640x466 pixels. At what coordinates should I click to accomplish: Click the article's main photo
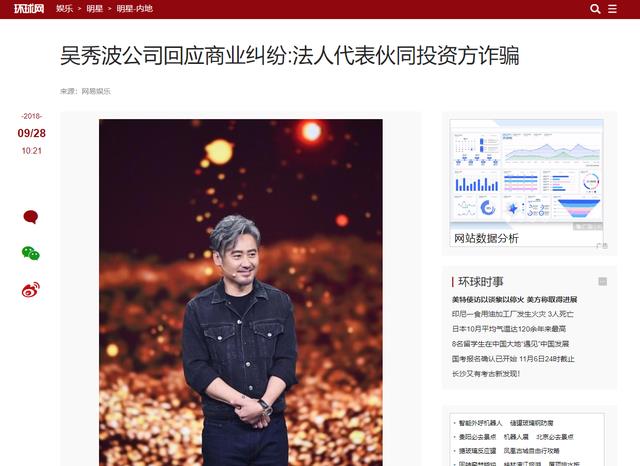(x=241, y=293)
